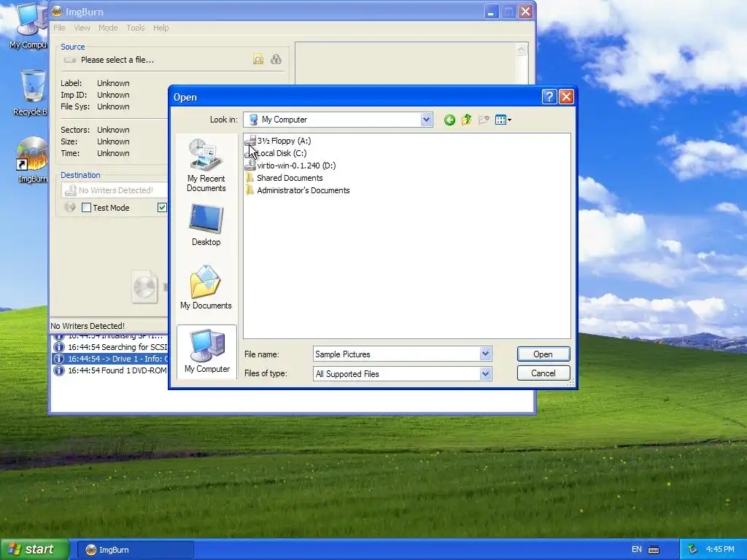Open the View menu in ImgBurn

click(82, 28)
